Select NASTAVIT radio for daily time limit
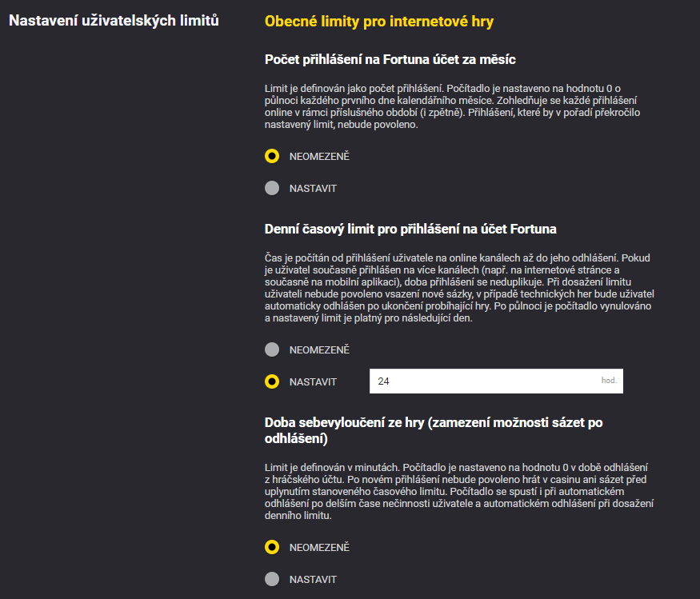Image resolution: width=700 pixels, height=599 pixels. pyautogui.click(x=272, y=381)
